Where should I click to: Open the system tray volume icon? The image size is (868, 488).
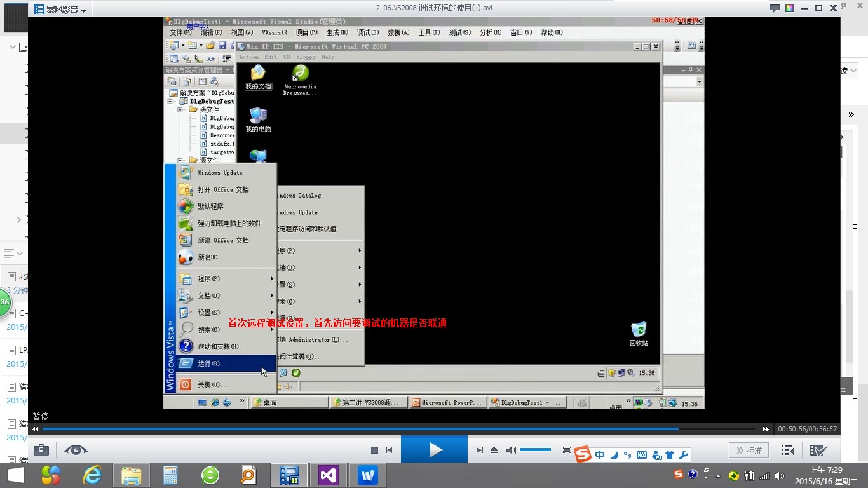click(780, 475)
